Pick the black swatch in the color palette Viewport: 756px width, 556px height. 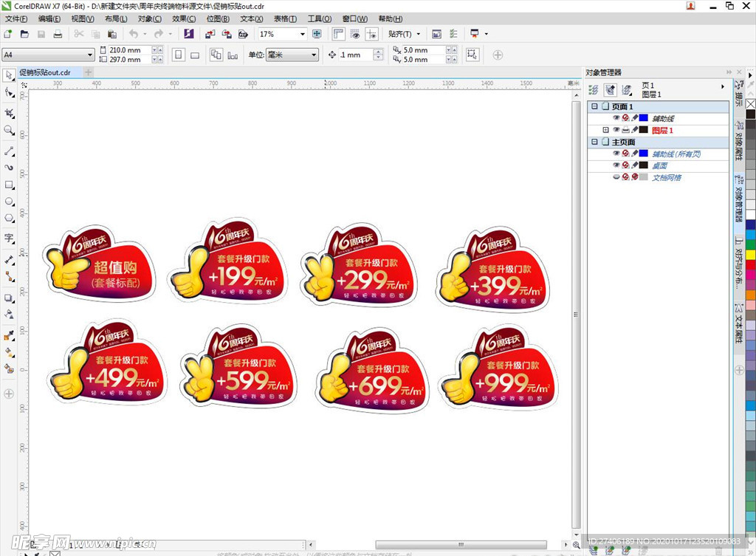pyautogui.click(x=751, y=114)
